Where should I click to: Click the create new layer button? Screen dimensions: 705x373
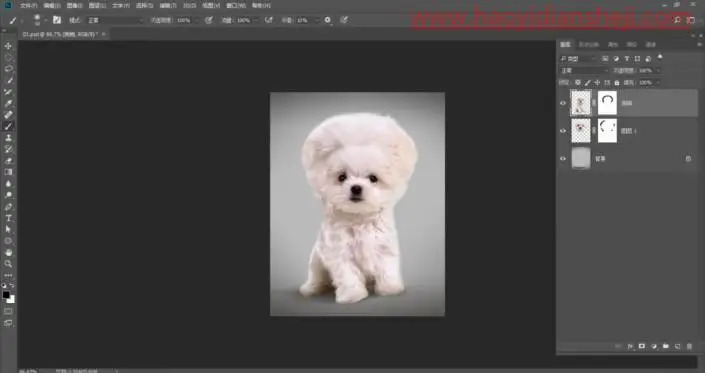678,346
